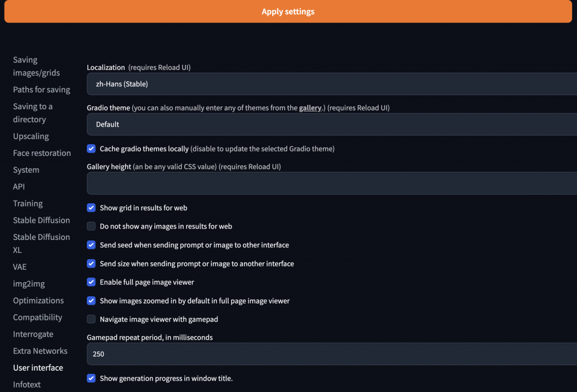
Task: Uncheck Show generation progress in window title
Action: (91, 378)
